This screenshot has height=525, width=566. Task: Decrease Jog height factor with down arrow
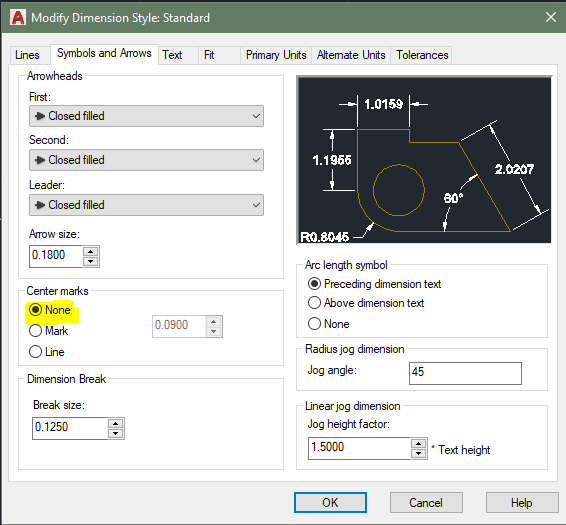point(418,453)
